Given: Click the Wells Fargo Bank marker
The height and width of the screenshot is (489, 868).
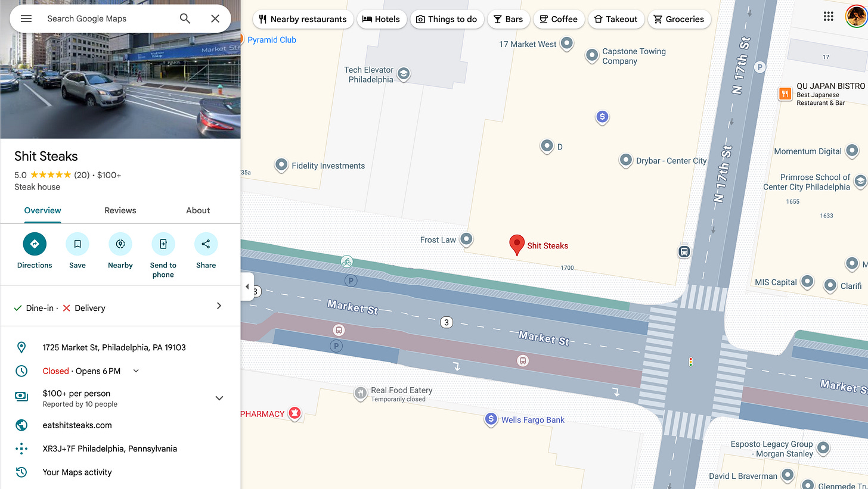Looking at the screenshot, I should pyautogui.click(x=491, y=419).
